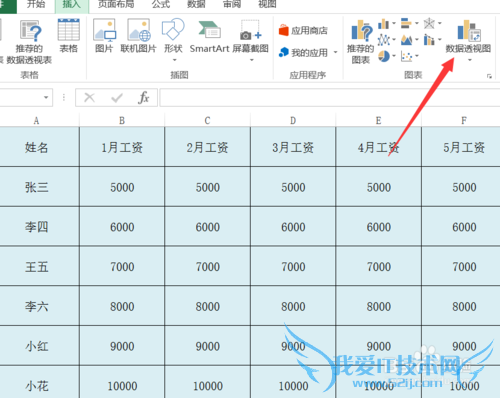Expand the Shapes dropdown arrow
This screenshot has height=398, width=500.
click(174, 60)
